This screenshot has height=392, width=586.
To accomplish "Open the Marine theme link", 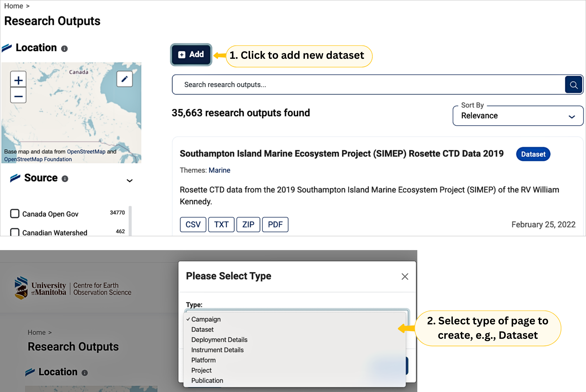I will [x=219, y=170].
